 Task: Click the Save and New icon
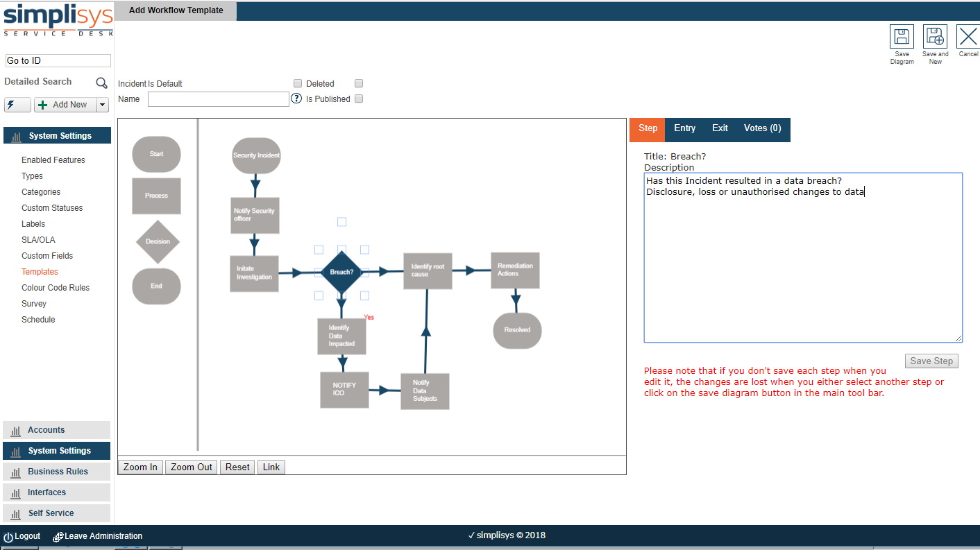coord(935,37)
